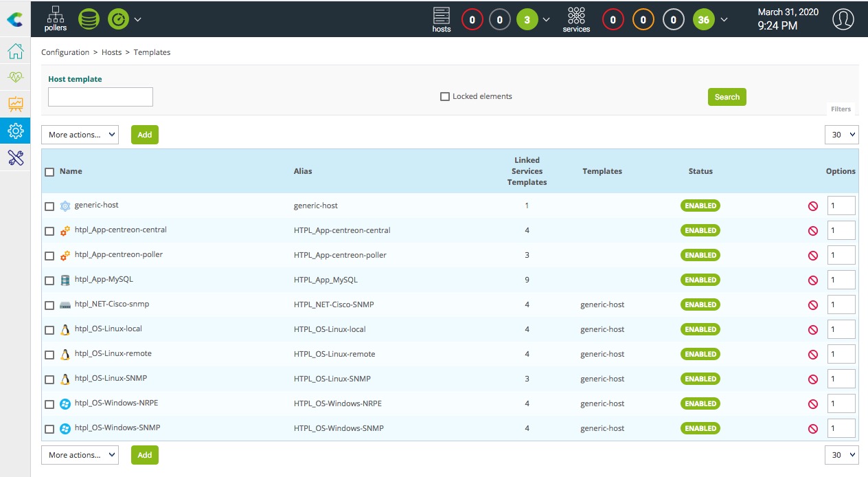The width and height of the screenshot is (868, 477).
Task: Open the Monitoring heartbeat icon in sidebar
Action: tap(15, 78)
